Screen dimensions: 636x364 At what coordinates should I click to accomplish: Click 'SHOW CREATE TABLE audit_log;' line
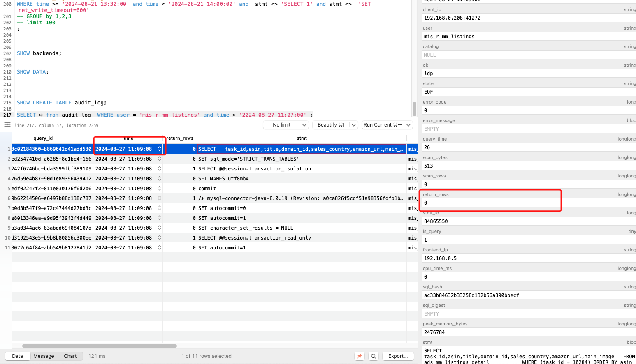point(62,103)
